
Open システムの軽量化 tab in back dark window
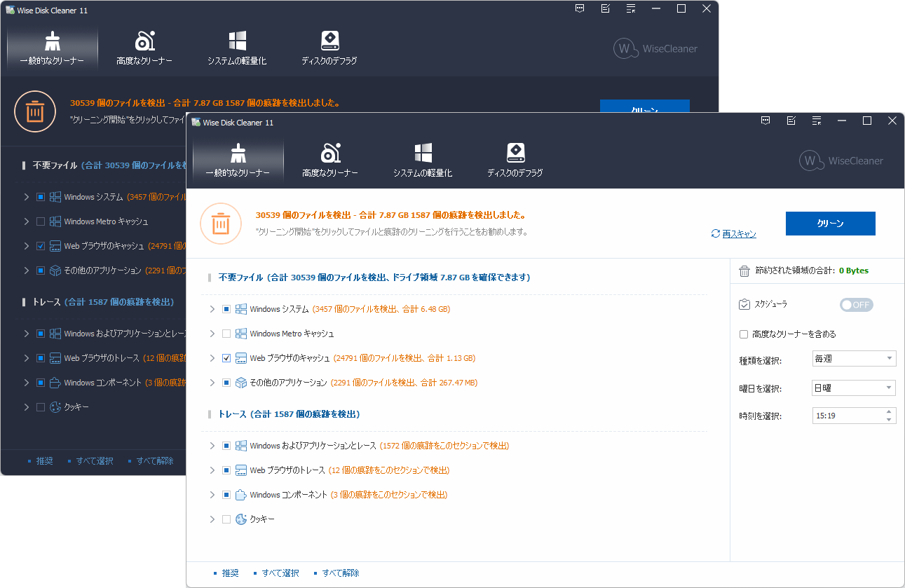237,48
